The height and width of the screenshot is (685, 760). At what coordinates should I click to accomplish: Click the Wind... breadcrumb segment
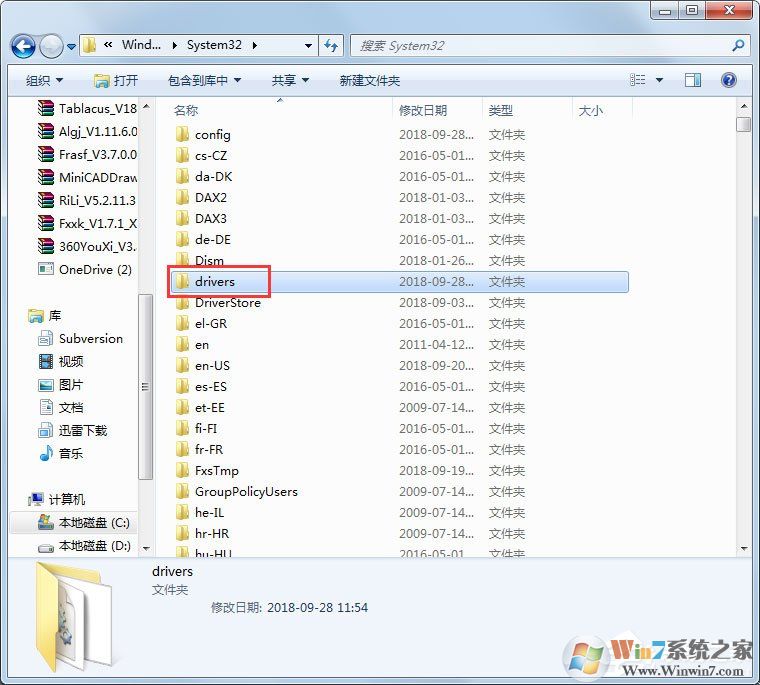(x=141, y=45)
